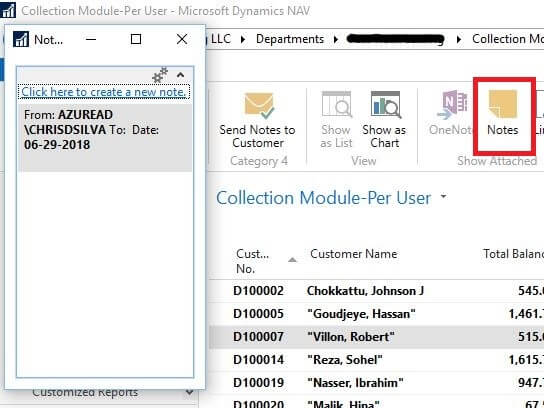Click customer name "Goudjeye, Hassan"
Screen dimensions: 544x408
pos(361,314)
